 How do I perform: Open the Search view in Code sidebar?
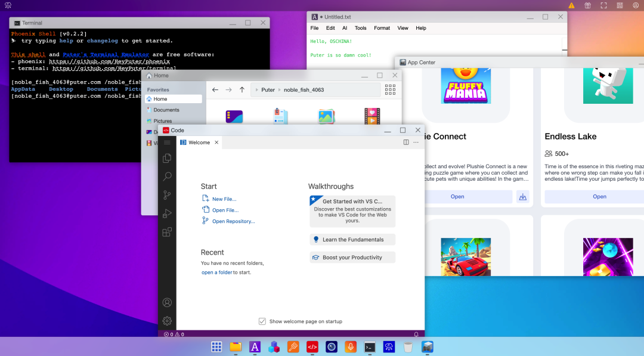pyautogui.click(x=167, y=177)
